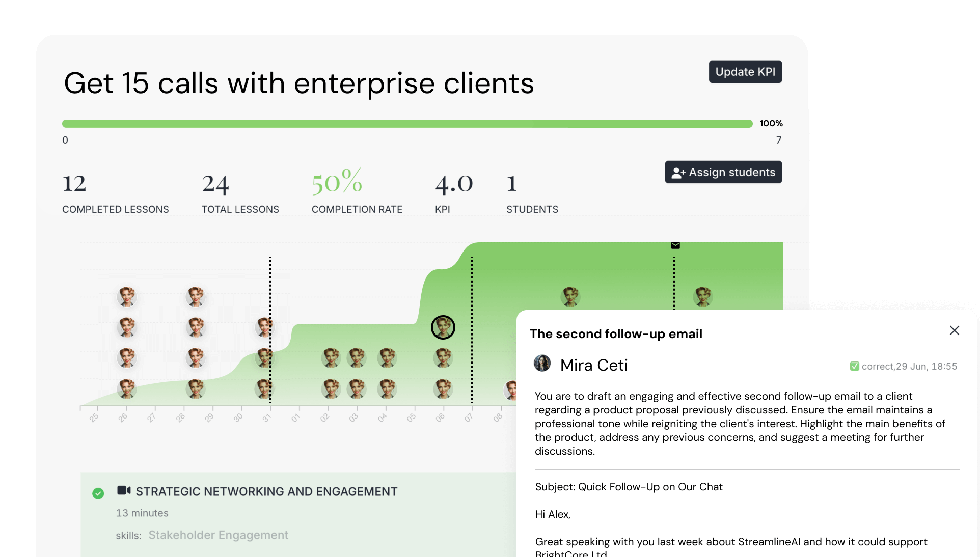
Task: Click date label 31 on the chart axis
Action: coord(267,418)
